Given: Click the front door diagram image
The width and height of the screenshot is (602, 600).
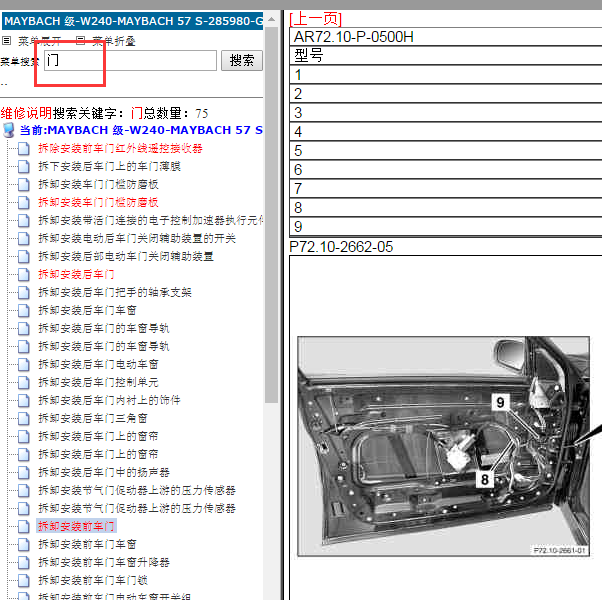Looking at the screenshot, I should [x=443, y=446].
